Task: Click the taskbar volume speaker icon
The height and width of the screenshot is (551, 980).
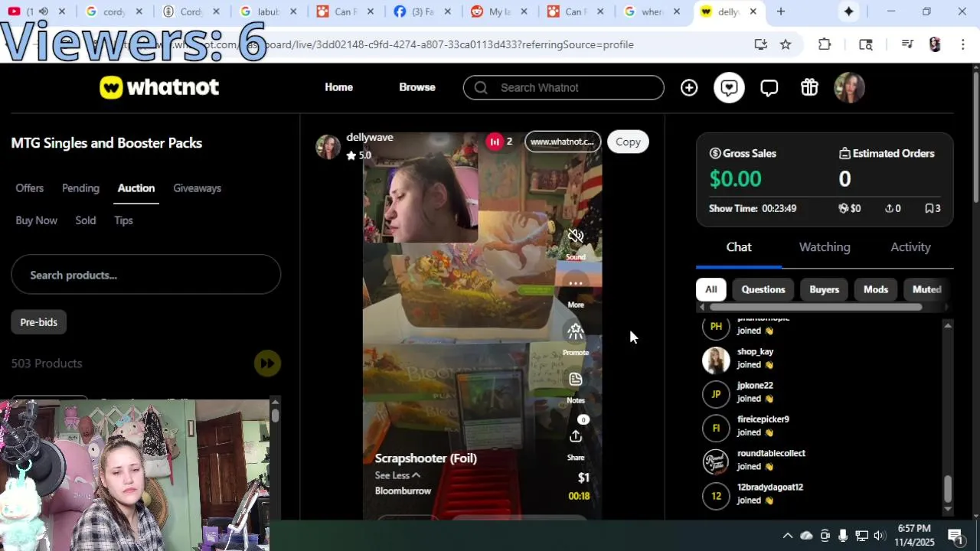Action: pyautogui.click(x=879, y=536)
